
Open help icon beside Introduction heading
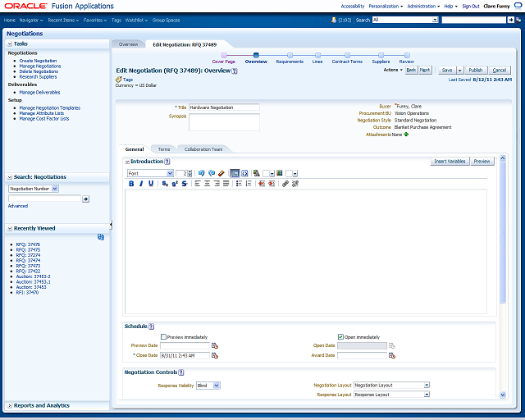[167, 162]
